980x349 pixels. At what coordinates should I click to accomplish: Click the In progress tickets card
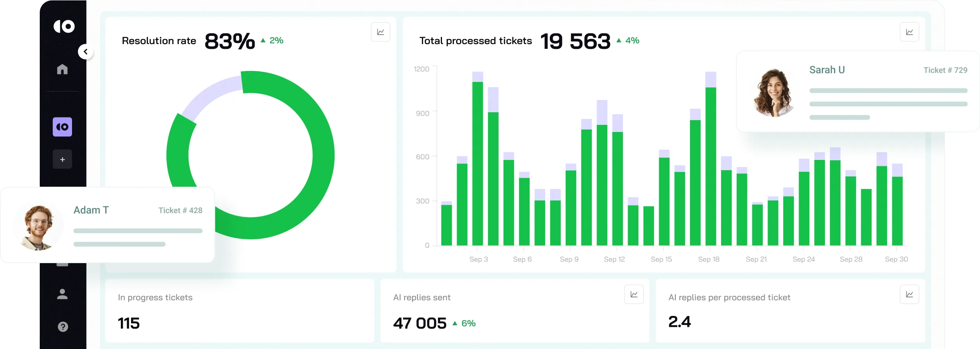tap(239, 310)
